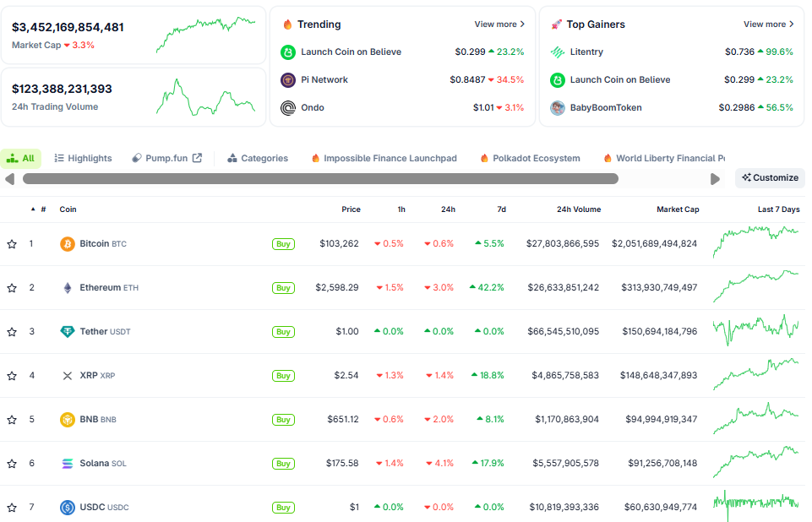Click the Tether coin logo icon
Screen dimensions: 812x522
[68, 332]
